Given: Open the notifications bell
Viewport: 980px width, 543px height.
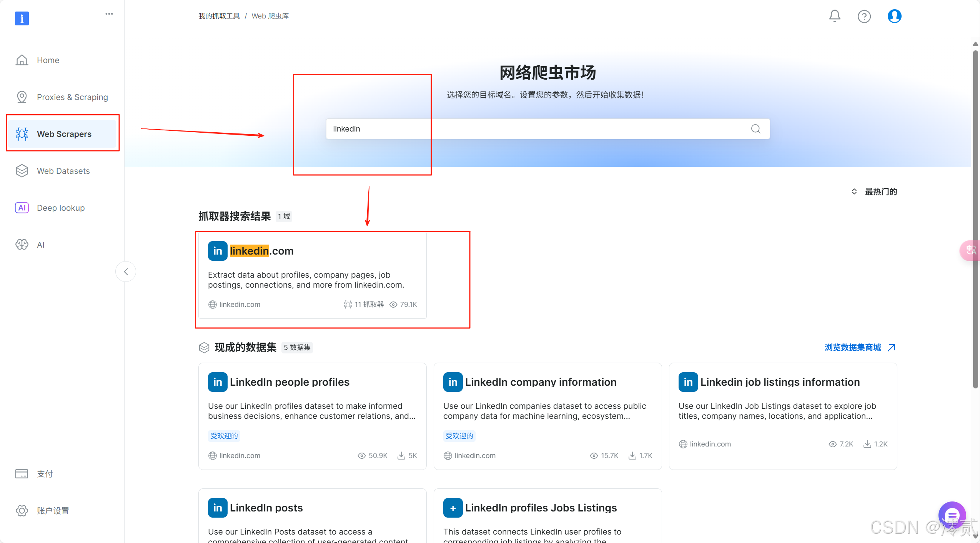Looking at the screenshot, I should (x=834, y=16).
